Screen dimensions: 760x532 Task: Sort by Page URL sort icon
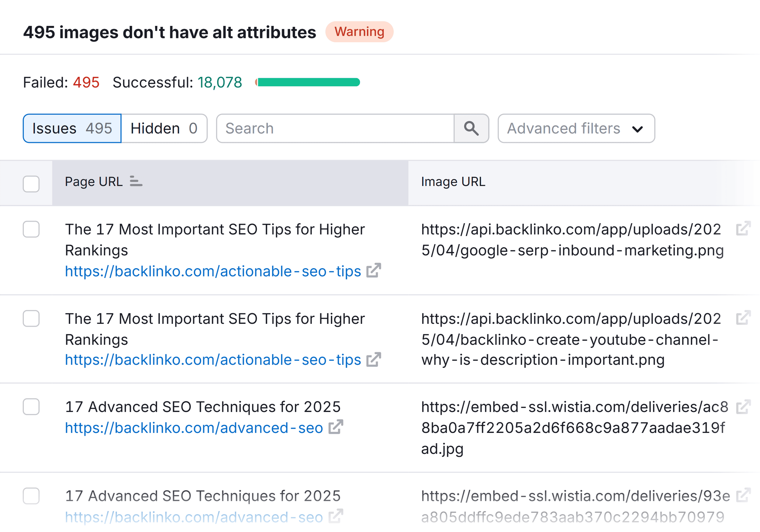coord(136,181)
